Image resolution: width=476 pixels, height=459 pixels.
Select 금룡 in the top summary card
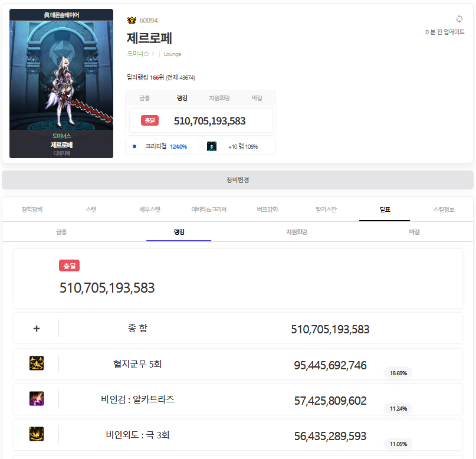click(145, 98)
